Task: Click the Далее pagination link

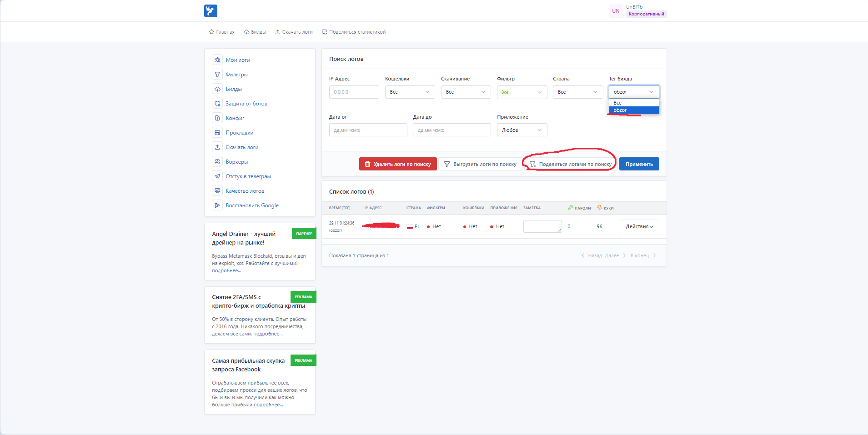Action: point(615,255)
